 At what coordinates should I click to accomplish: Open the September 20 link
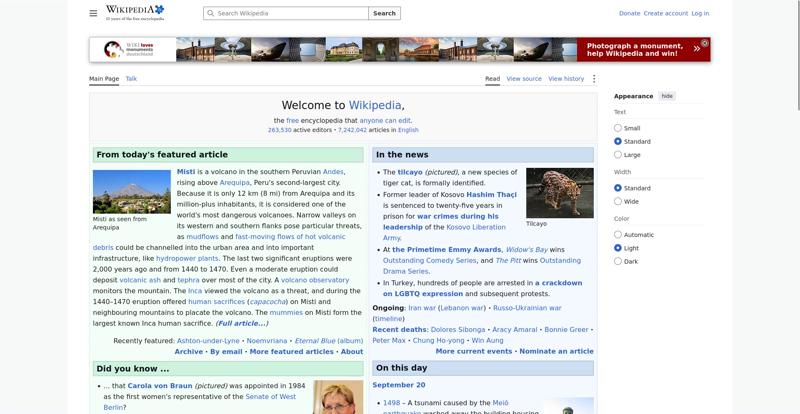(x=398, y=385)
